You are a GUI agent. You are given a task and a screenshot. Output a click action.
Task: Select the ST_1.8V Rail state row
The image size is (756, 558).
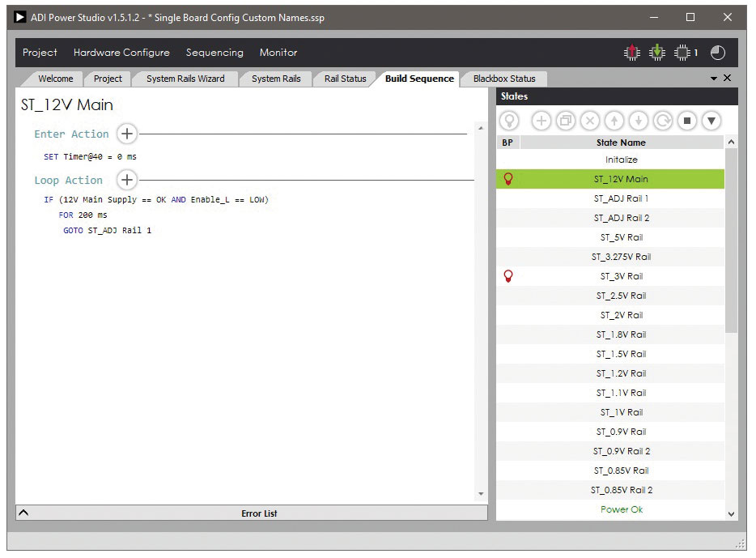tap(621, 334)
